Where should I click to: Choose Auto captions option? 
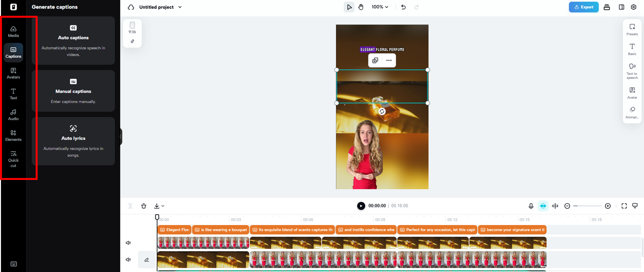point(73,41)
